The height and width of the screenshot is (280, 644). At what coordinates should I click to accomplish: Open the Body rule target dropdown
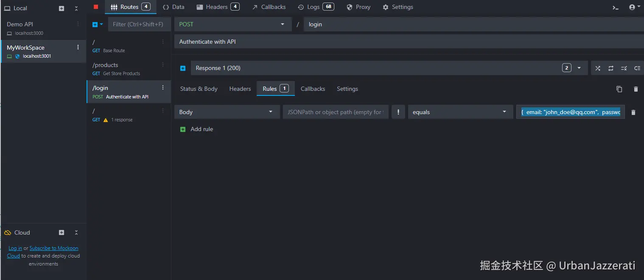tap(227, 112)
